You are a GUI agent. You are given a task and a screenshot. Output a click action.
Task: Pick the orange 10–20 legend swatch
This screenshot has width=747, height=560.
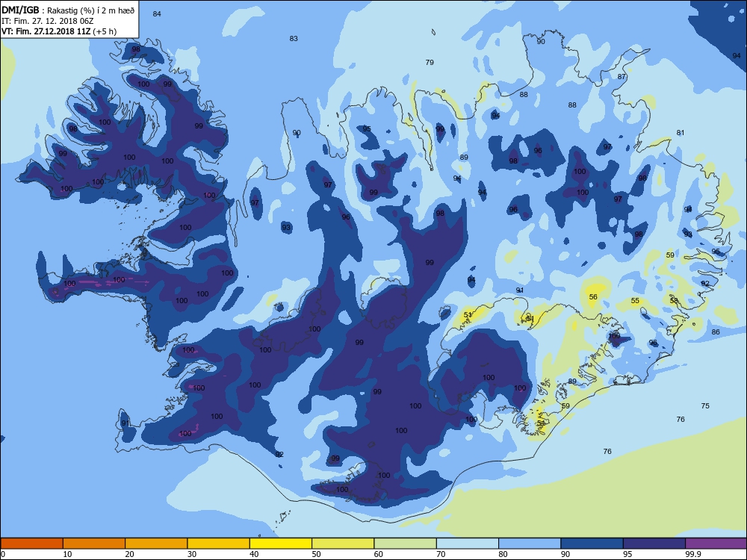tap(94, 544)
